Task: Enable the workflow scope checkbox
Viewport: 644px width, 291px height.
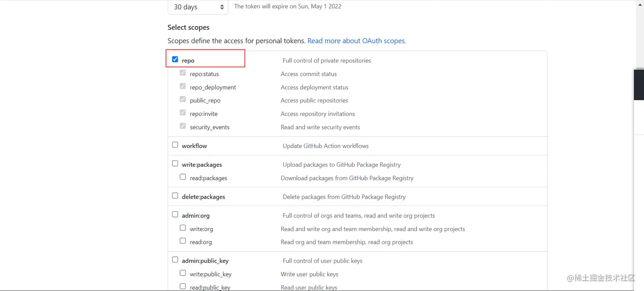Action: (x=175, y=145)
